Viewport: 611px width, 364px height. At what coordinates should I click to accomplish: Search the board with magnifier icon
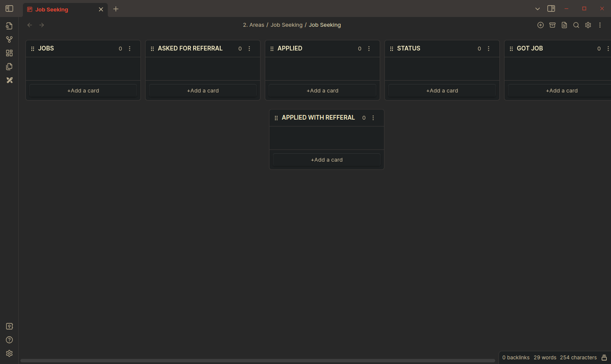576,25
